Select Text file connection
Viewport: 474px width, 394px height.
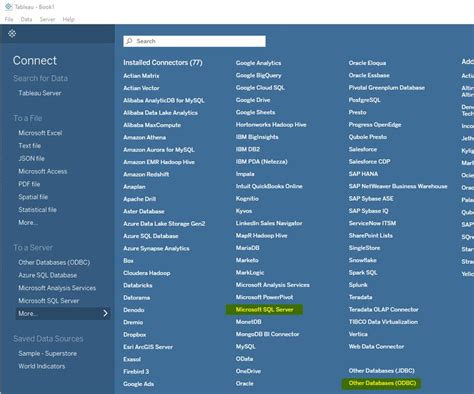pyautogui.click(x=30, y=146)
